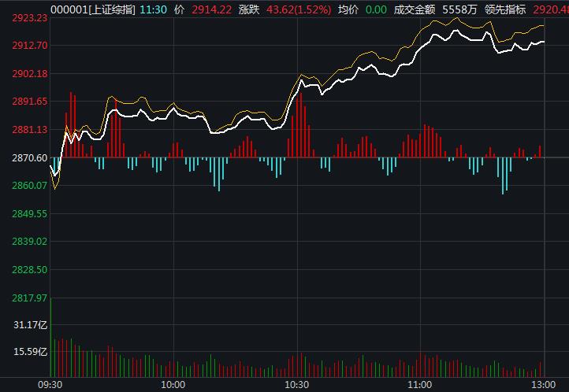Click the 领先指标 leading indicator label
Image resolution: width=569 pixels, height=392 pixels.
click(506, 9)
